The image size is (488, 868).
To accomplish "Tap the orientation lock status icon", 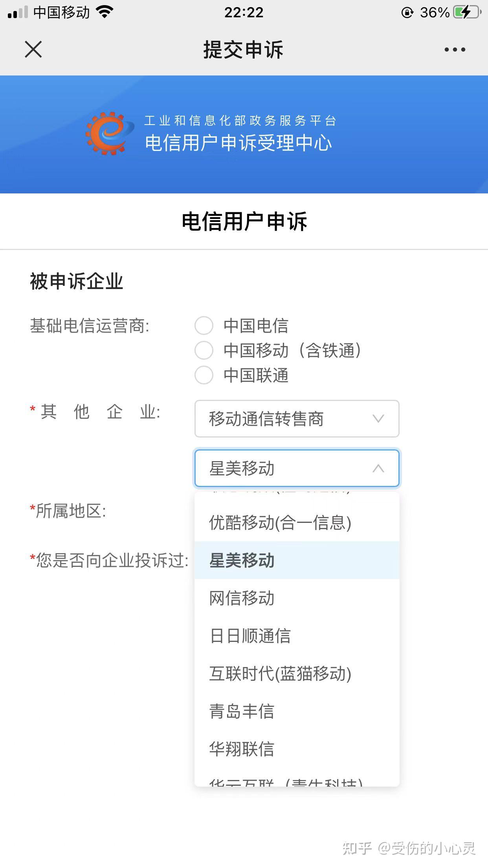I will (407, 13).
